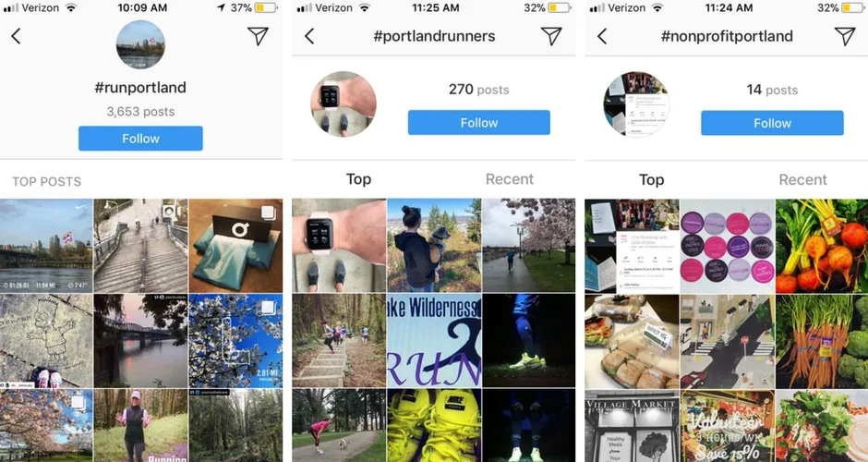
Task: Switch to Recent tab under #nonprofitportland
Action: pyautogui.click(x=802, y=179)
